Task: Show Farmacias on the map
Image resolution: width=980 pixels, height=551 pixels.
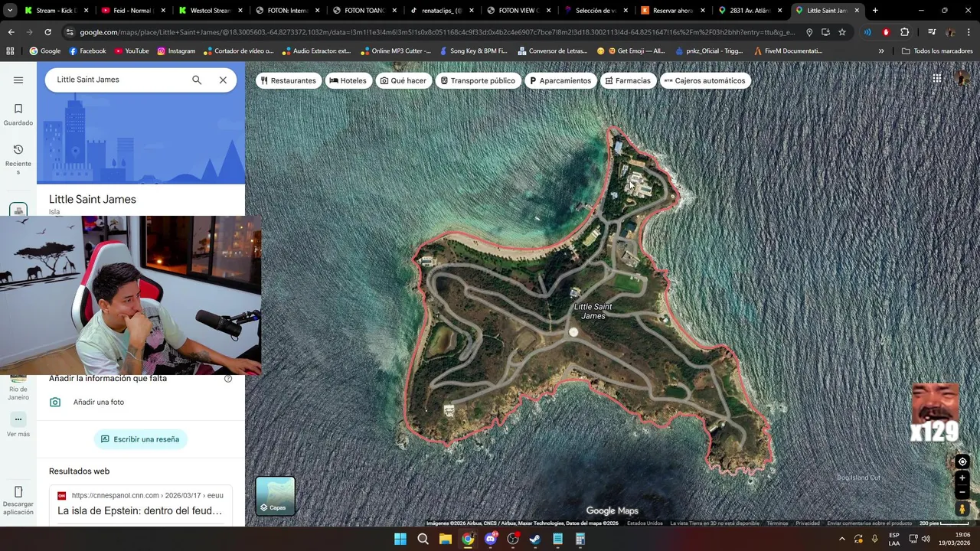Action: (628, 80)
